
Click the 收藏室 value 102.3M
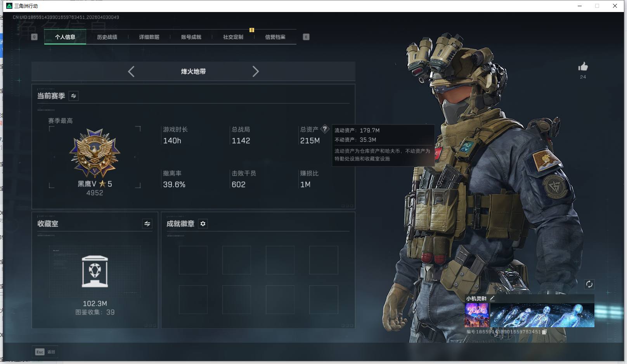[x=95, y=304]
